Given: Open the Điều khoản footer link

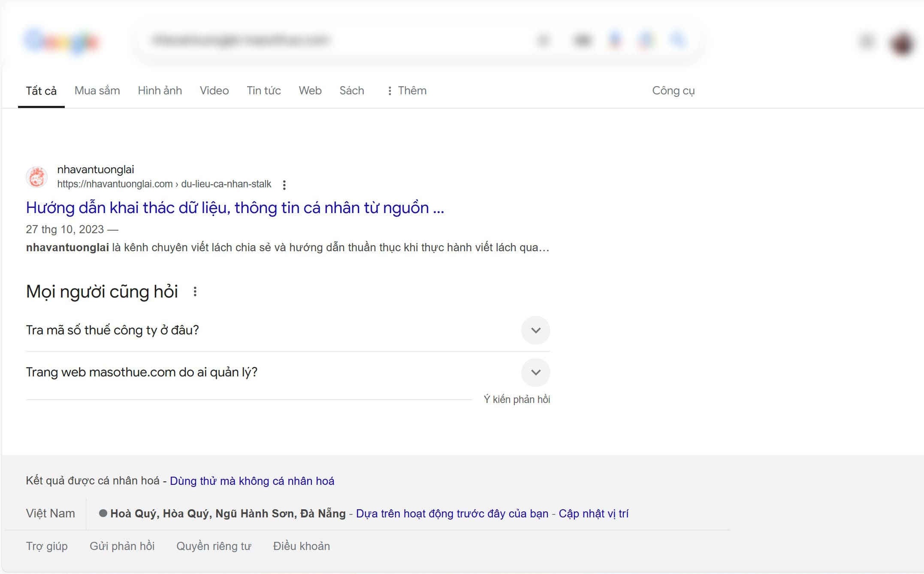Looking at the screenshot, I should [301, 546].
